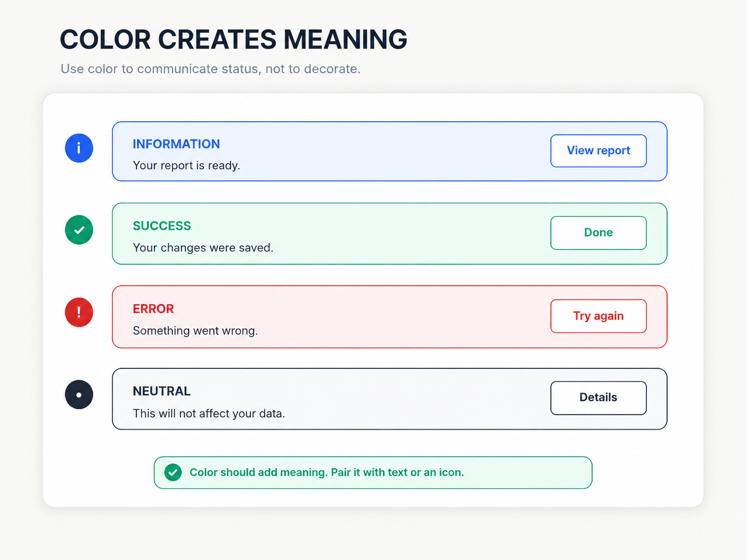This screenshot has width=747, height=560.
Task: Click the 'COLOR CREATES MEANING' title
Action: 234,40
